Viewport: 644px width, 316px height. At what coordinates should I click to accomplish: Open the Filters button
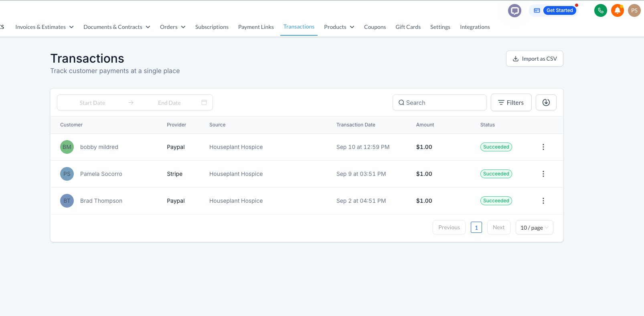pyautogui.click(x=511, y=102)
